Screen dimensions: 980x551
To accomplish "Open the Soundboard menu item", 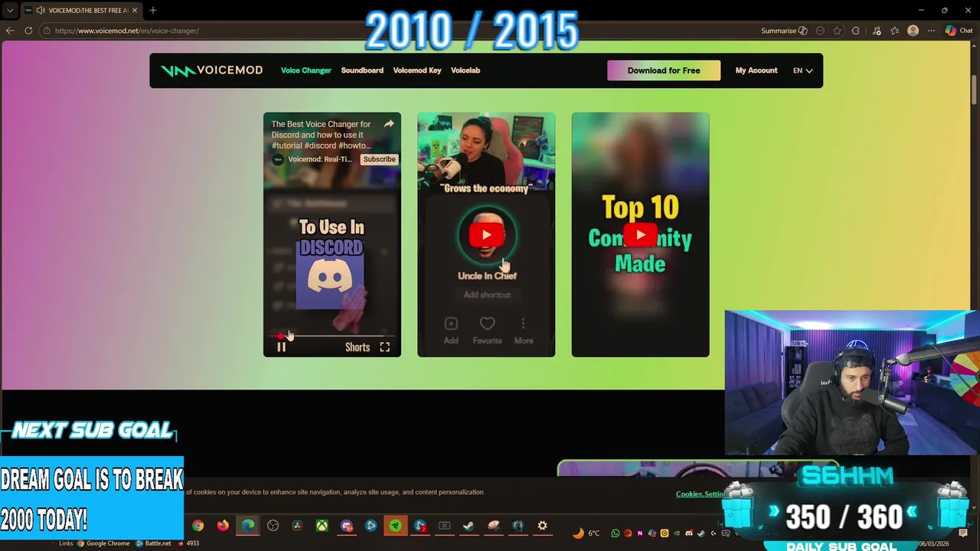I will [362, 70].
